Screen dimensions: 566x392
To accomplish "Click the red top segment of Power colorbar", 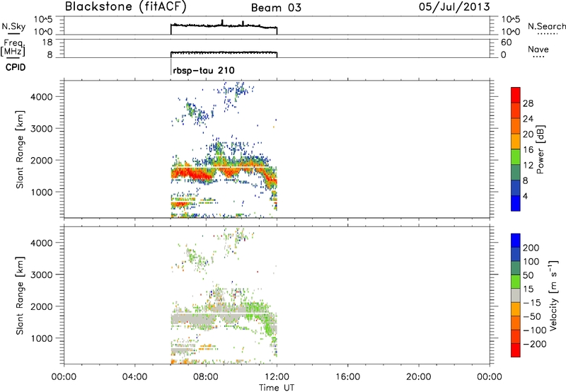I will point(516,96).
